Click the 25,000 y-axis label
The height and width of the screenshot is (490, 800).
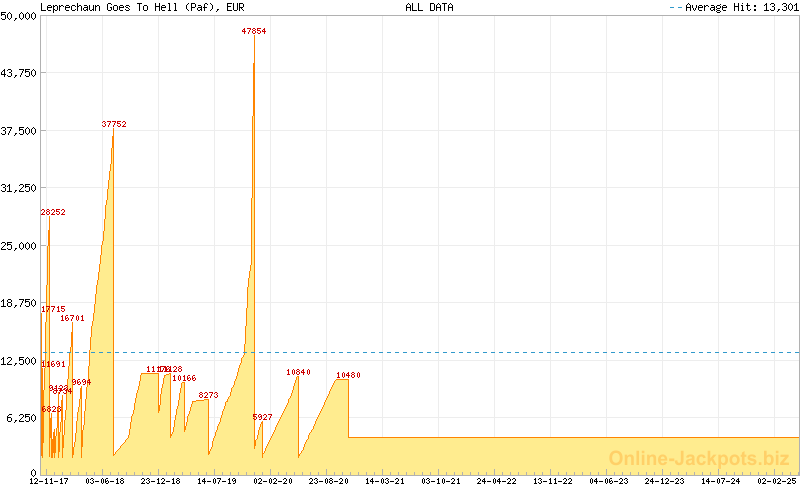(20, 245)
